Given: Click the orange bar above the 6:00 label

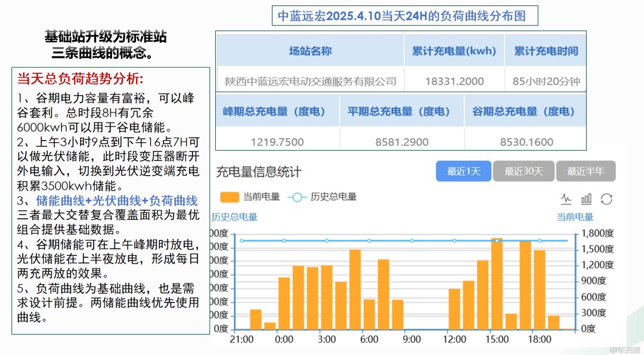Looking at the screenshot, I should pyautogui.click(x=369, y=314).
